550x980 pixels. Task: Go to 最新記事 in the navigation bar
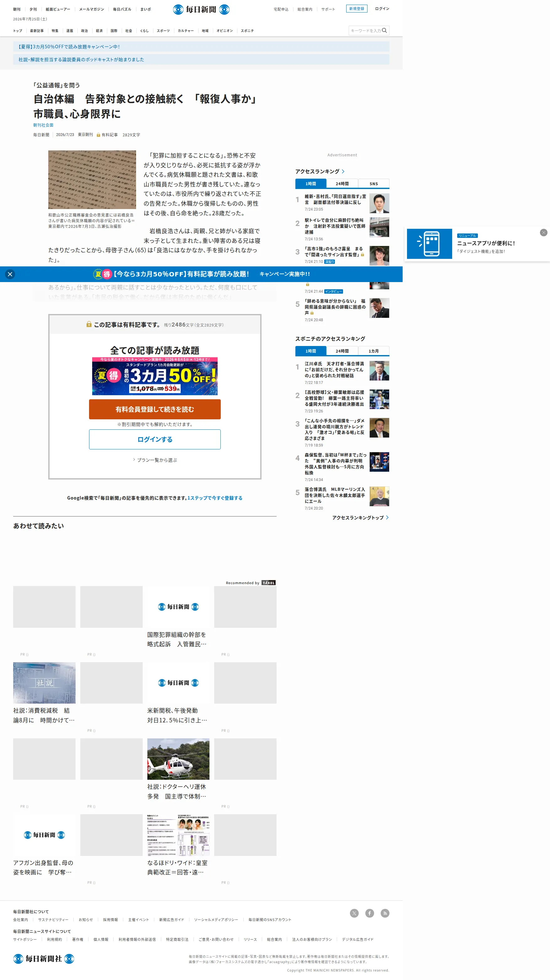click(x=37, y=31)
